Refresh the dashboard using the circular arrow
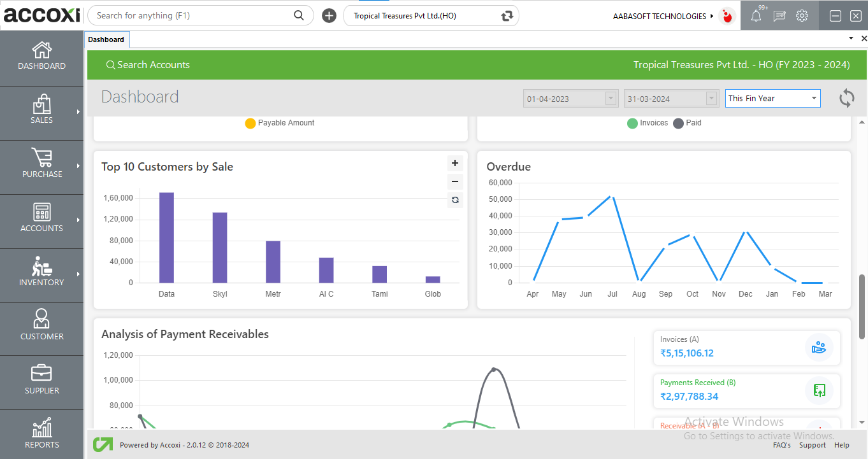This screenshot has width=868, height=459. [x=846, y=98]
